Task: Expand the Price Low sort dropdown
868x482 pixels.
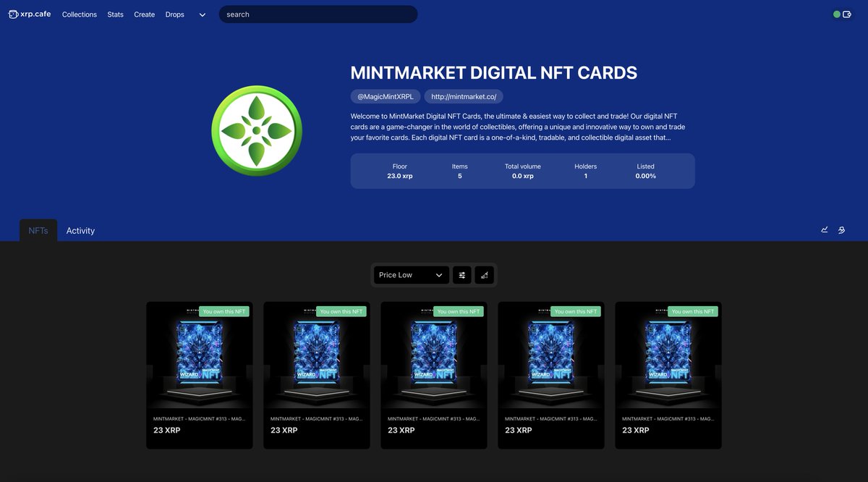Action: point(412,275)
